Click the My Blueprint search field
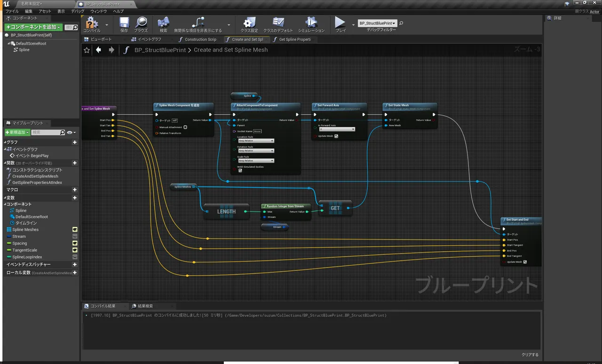The image size is (602, 364). click(x=45, y=132)
